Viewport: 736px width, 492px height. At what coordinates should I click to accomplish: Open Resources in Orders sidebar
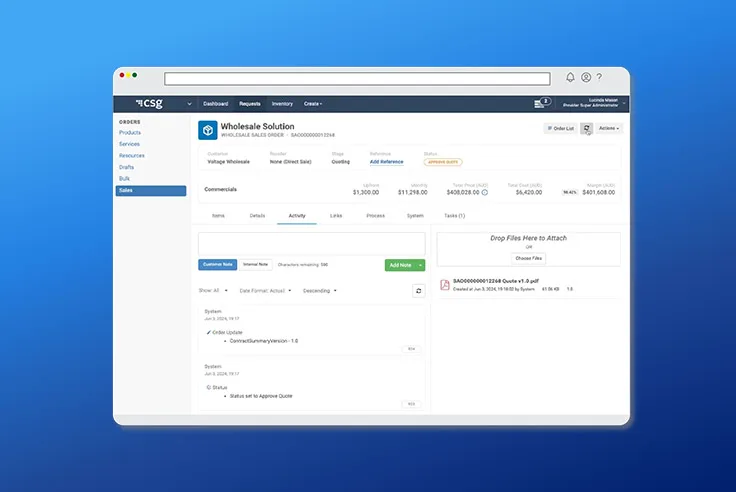[131, 155]
